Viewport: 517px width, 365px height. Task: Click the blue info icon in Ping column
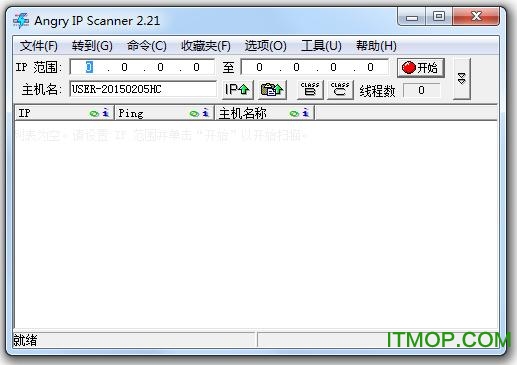pyautogui.click(x=206, y=113)
